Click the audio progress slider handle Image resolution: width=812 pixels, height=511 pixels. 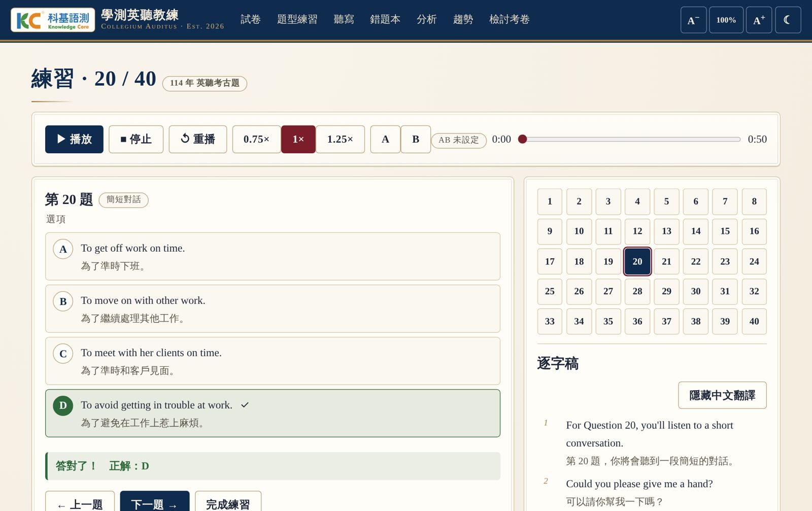[x=522, y=139]
